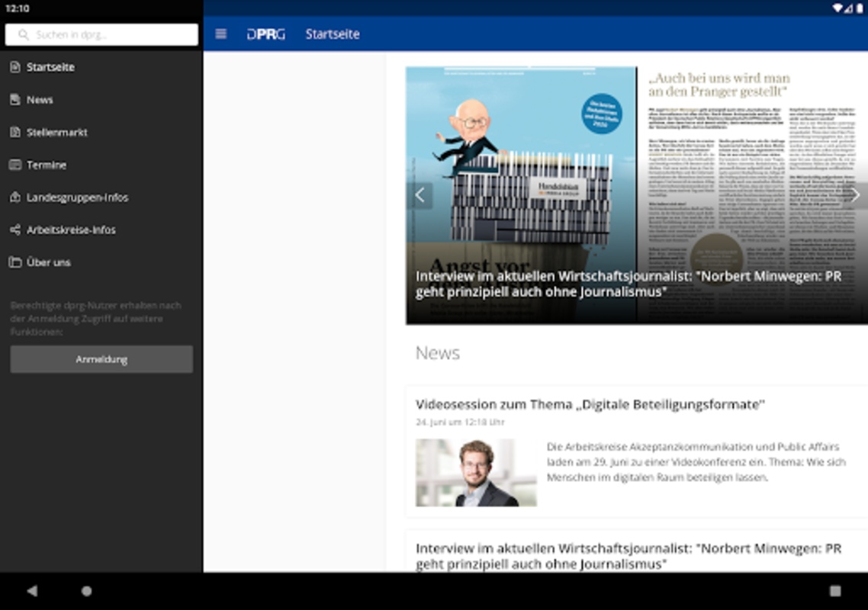Tap the Android recent apps button
Screen dimensions: 868x610
tap(835, 591)
